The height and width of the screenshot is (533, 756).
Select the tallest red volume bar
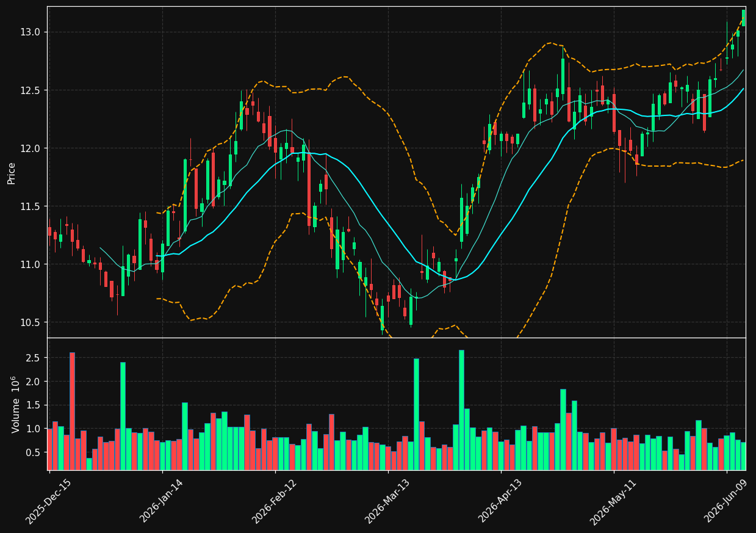[72, 411]
